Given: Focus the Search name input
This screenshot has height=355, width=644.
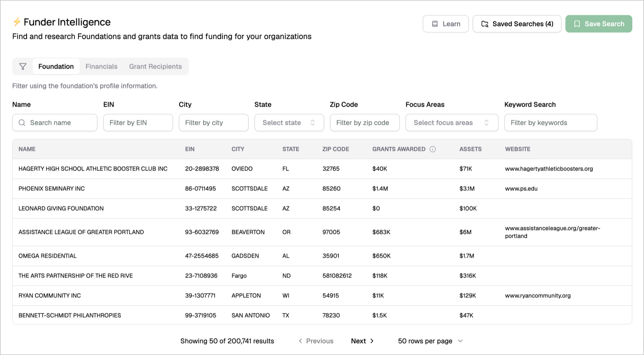Looking at the screenshot, I should (55, 123).
